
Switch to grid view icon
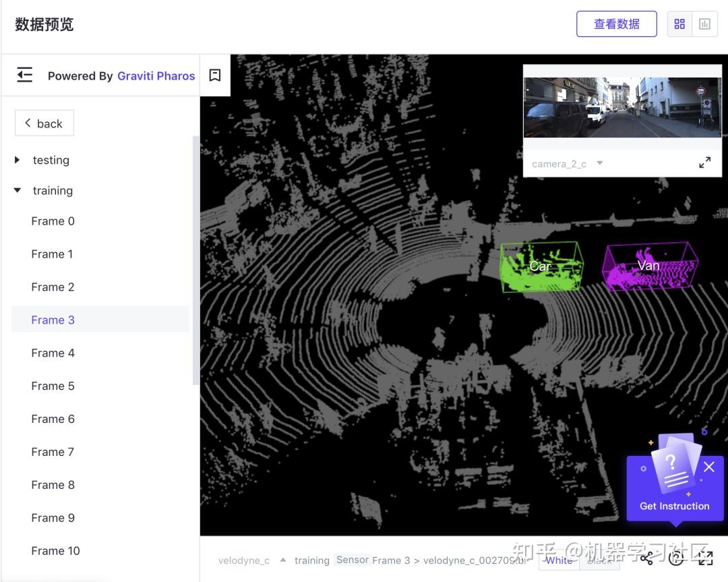pyautogui.click(x=679, y=24)
